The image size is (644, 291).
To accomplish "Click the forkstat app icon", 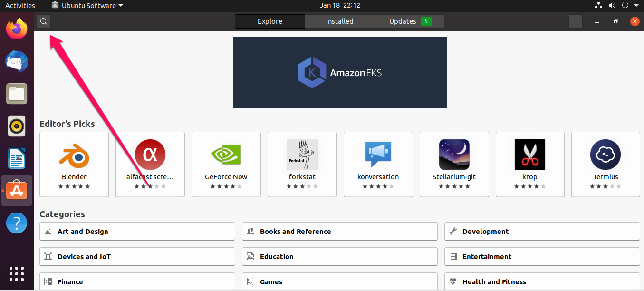I will click(x=302, y=155).
